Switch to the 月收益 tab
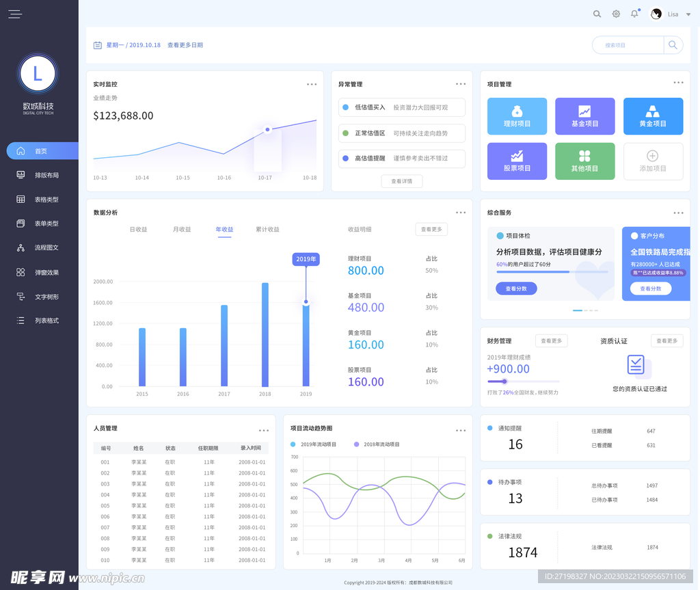The height and width of the screenshot is (590, 700). pos(181,230)
